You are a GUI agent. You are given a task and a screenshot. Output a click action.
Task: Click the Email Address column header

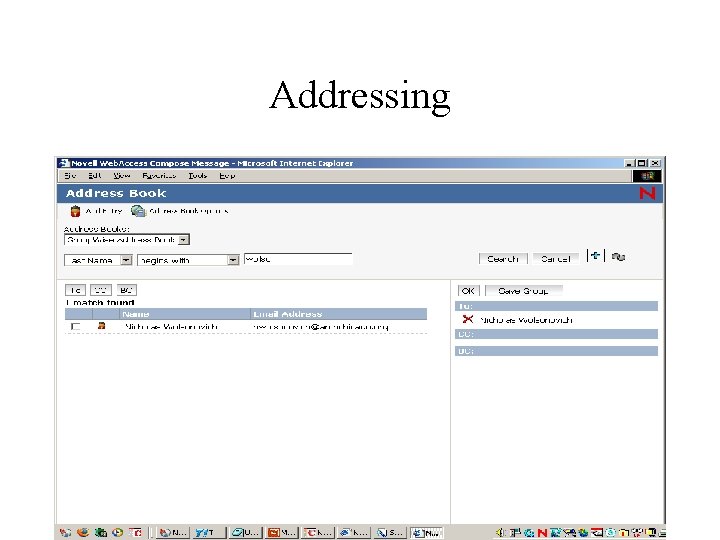click(339, 314)
